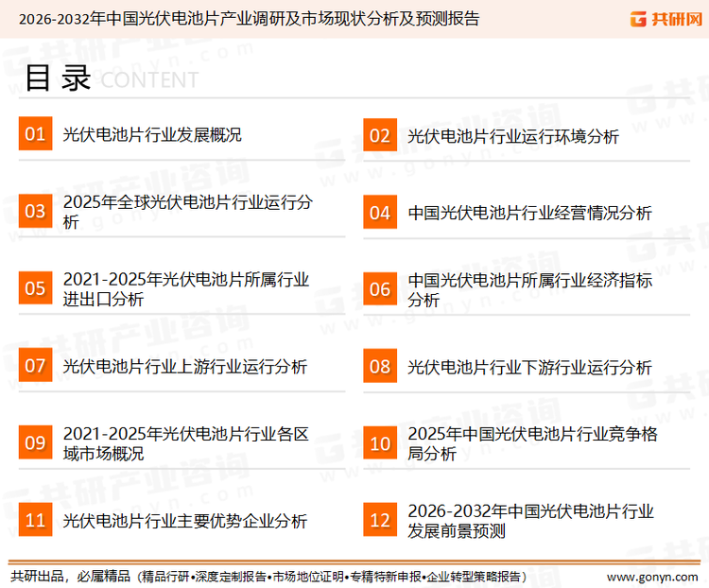Click the orange 03 number badge
This screenshot has height=588, width=709.
pyautogui.click(x=35, y=211)
